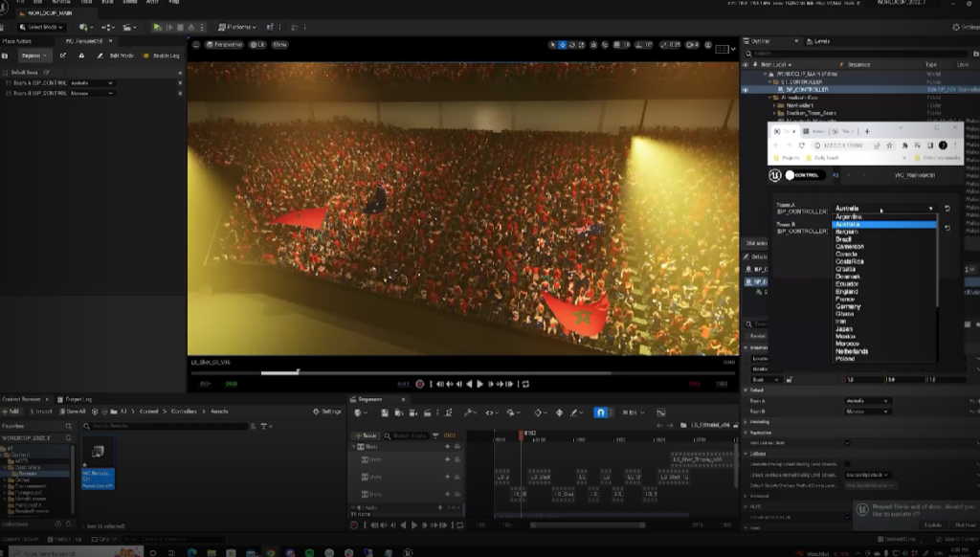The image size is (980, 557).
Task: Add a new Track in Sequencer
Action: click(x=367, y=435)
